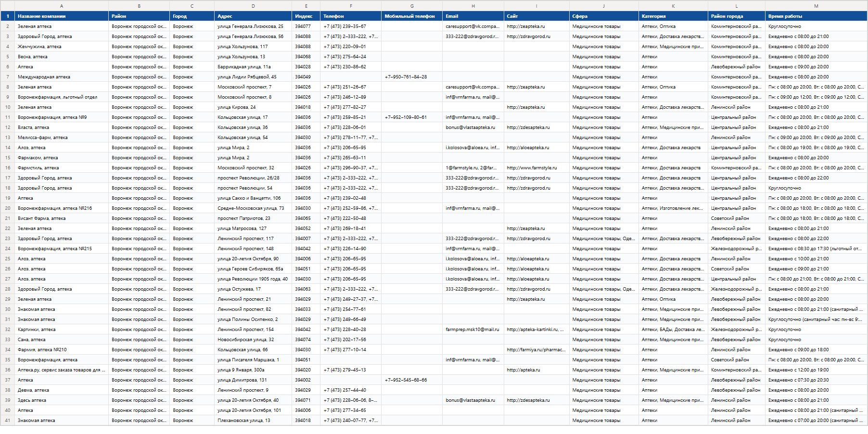Click address 'Плехановская улица, 13'
This screenshot has height=434, width=868.
(x=253, y=421)
